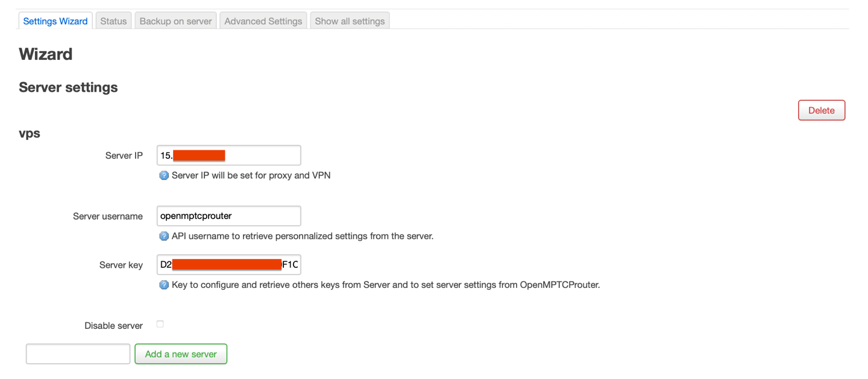This screenshot has height=379, width=868.
Task: Click inside the Server key input field
Action: point(228,264)
